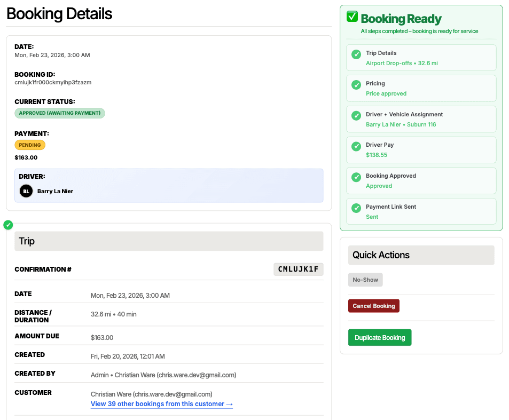Screen dimensions: 509x420
Task: Click the Quick Actions panel header
Action: coord(421,255)
